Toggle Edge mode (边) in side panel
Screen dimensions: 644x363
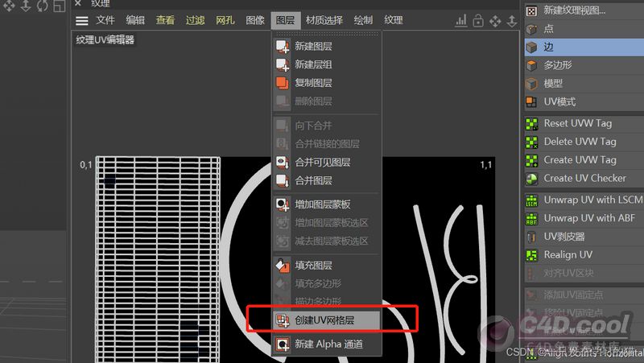click(x=549, y=47)
